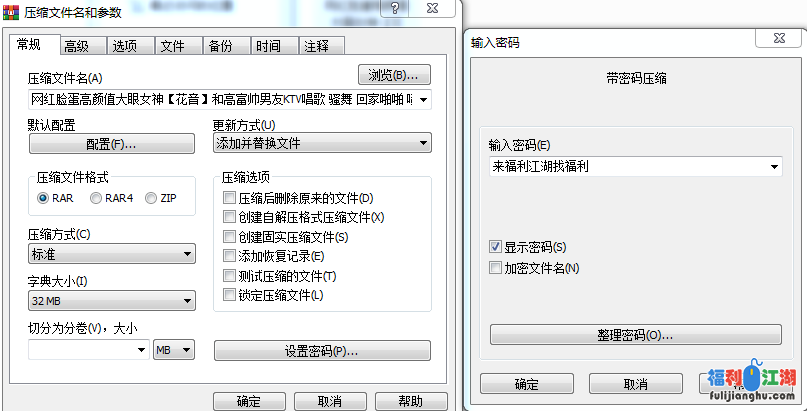Enable 压缩后删除原来的文件 checkbox
Image resolution: width=807 pixels, height=411 pixels.
[229, 198]
